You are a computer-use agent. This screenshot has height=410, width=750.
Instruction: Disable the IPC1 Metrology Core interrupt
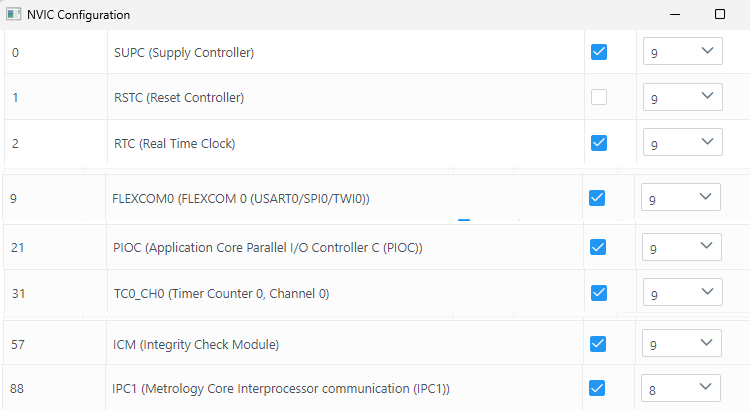coord(598,387)
